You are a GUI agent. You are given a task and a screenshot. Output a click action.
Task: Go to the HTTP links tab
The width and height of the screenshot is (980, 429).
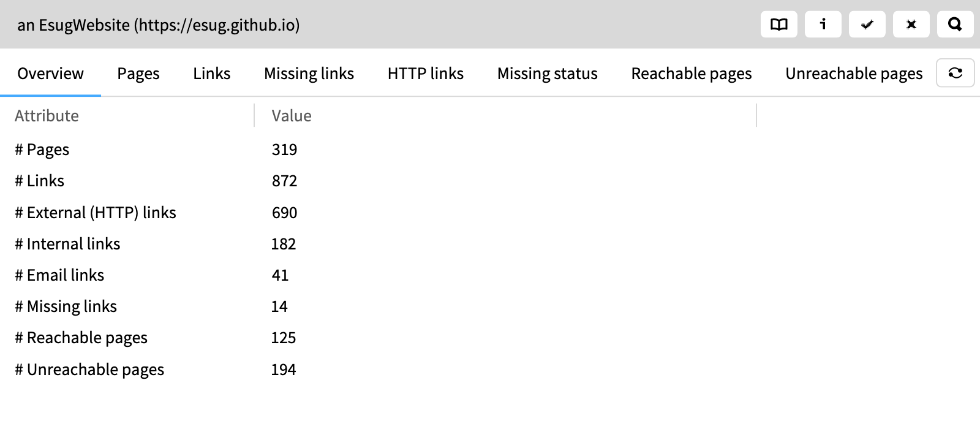pos(426,74)
